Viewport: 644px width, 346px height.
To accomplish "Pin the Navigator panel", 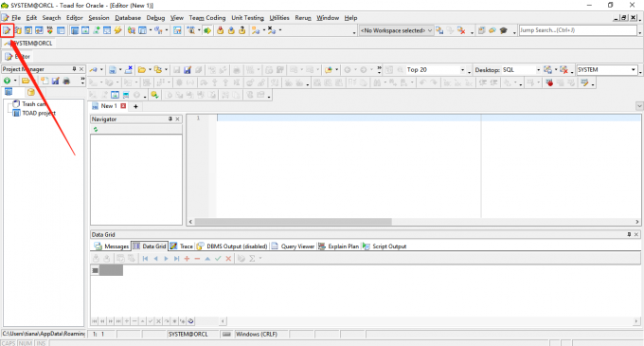I will click(170, 118).
